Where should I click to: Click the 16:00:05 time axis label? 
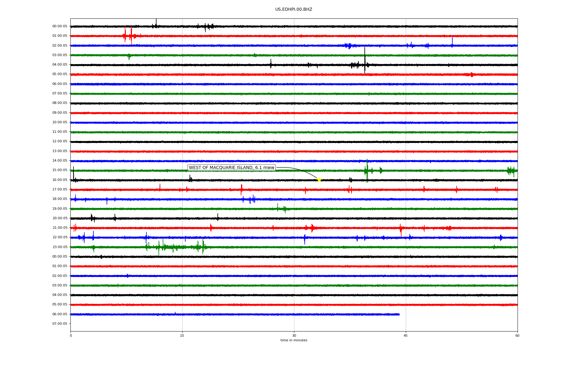point(60,180)
